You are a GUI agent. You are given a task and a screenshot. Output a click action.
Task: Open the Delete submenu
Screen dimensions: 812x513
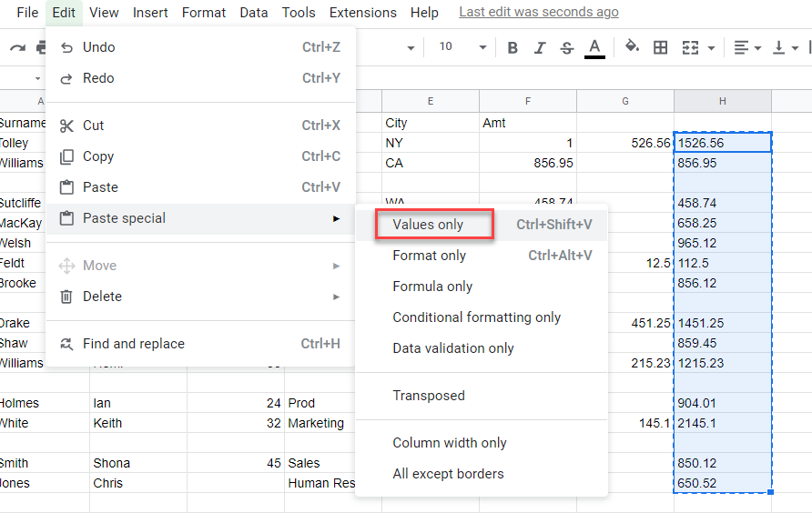click(102, 297)
